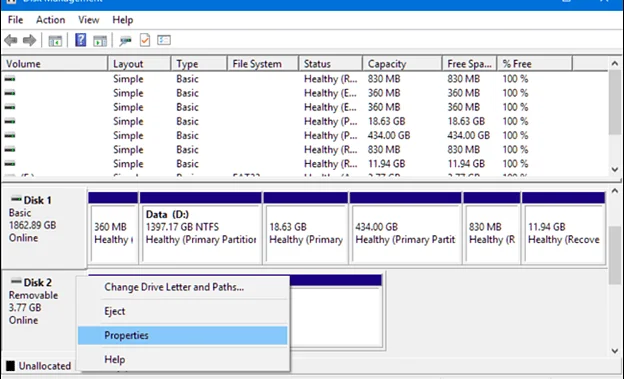
Task: Open the Action menu
Action: 51,20
